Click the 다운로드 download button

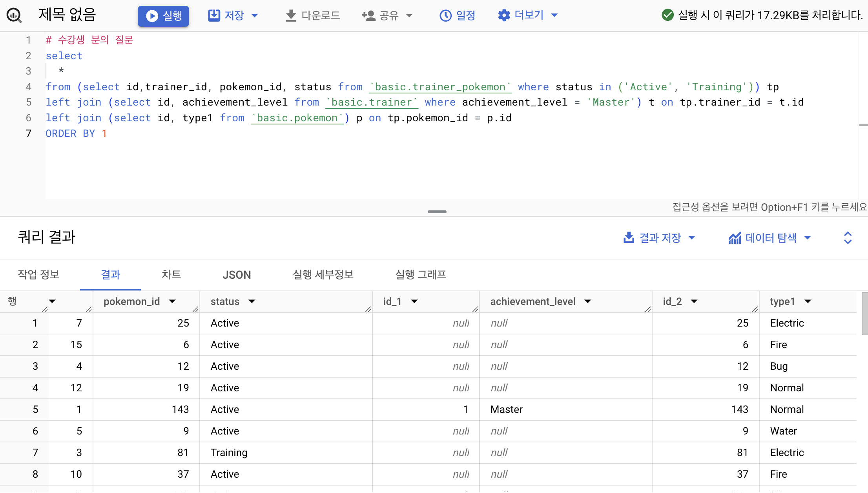312,15
